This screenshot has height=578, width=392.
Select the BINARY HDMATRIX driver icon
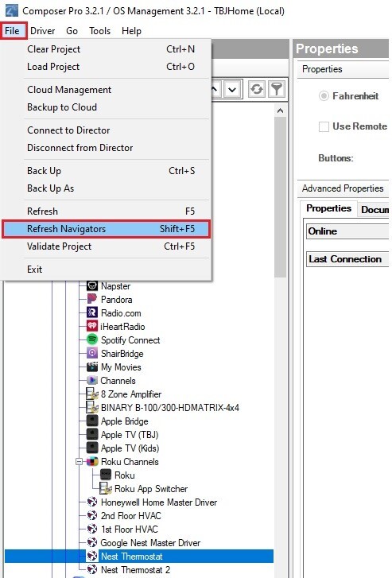pos(91,407)
